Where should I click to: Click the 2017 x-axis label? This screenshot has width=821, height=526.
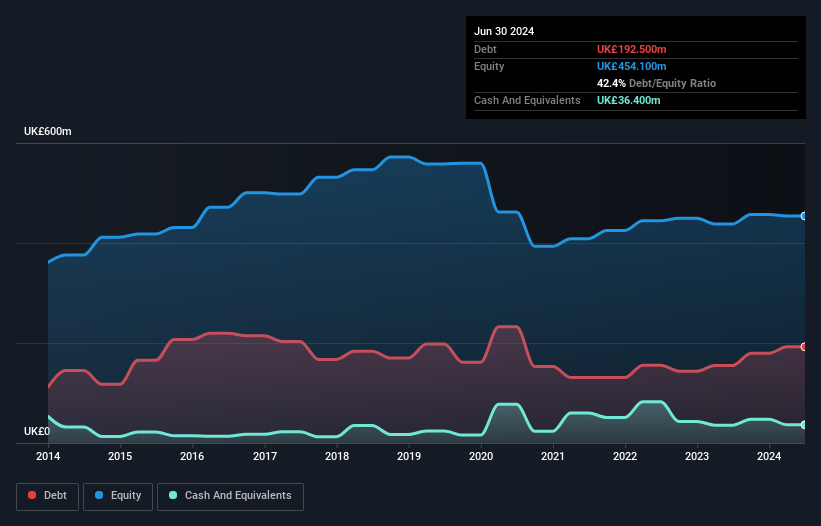click(x=265, y=456)
